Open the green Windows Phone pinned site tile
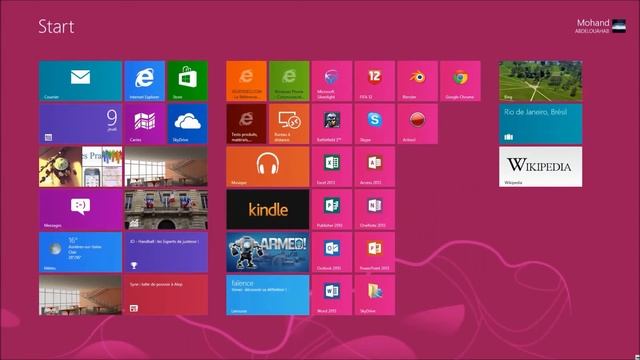This screenshot has height=360, width=640. 289,81
